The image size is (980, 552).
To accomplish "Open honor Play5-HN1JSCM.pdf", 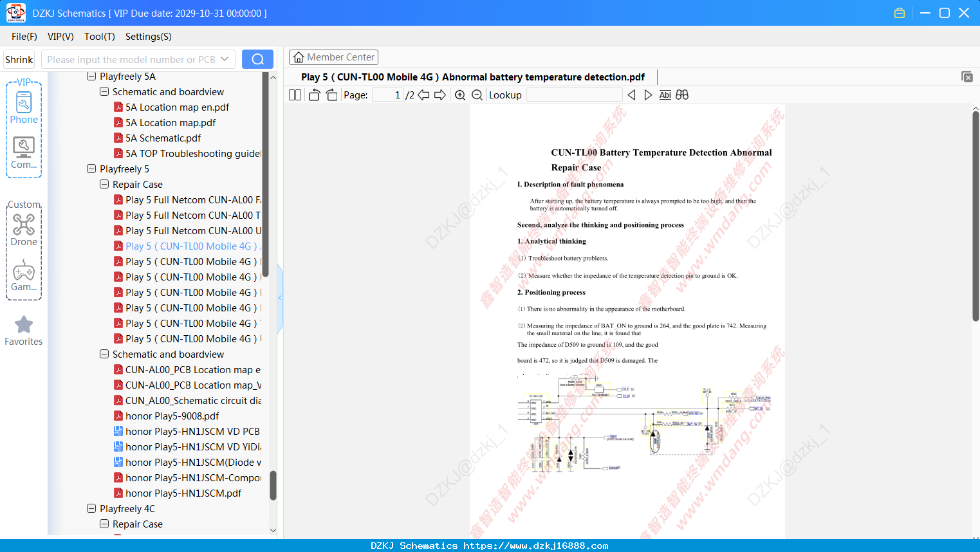I will 183,493.
